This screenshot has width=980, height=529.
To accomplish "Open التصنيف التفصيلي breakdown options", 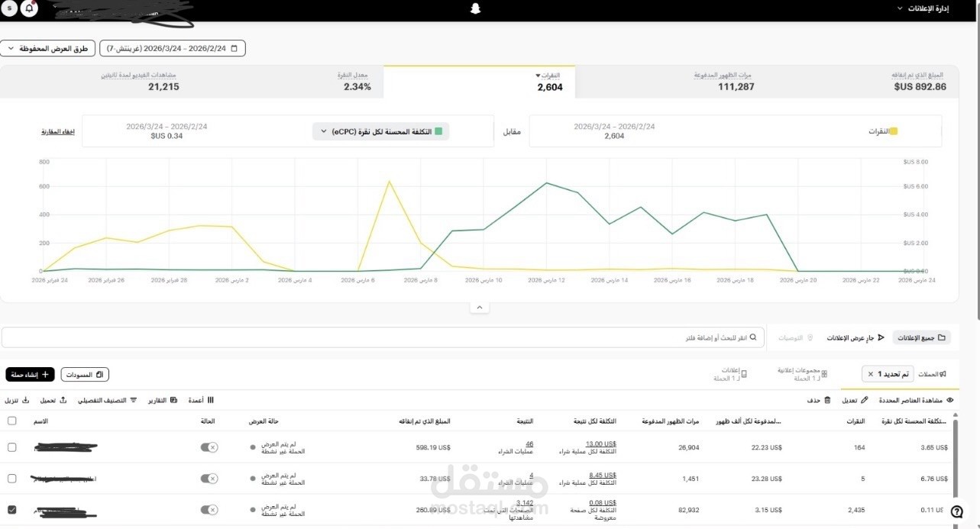I will [107, 400].
